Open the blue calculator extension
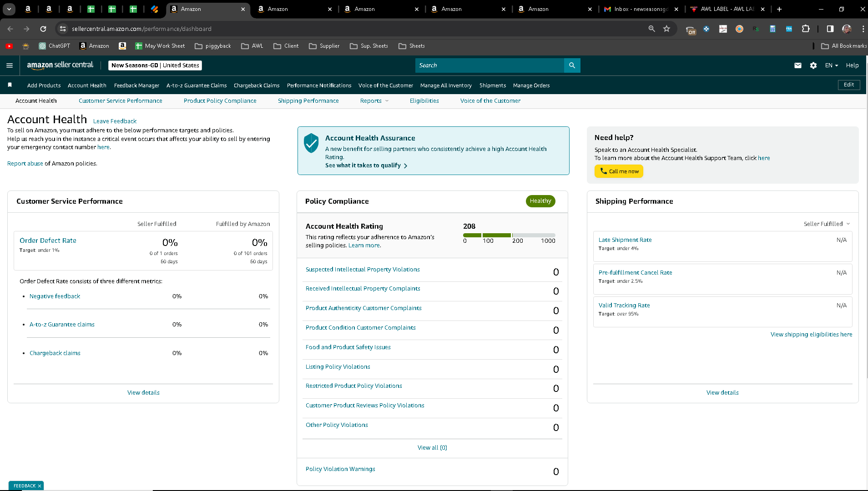868x491 pixels. 772,29
